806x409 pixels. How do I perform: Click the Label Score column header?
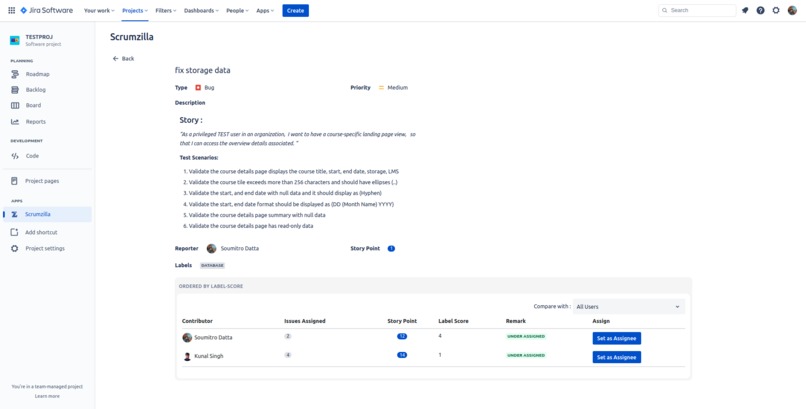tap(453, 321)
